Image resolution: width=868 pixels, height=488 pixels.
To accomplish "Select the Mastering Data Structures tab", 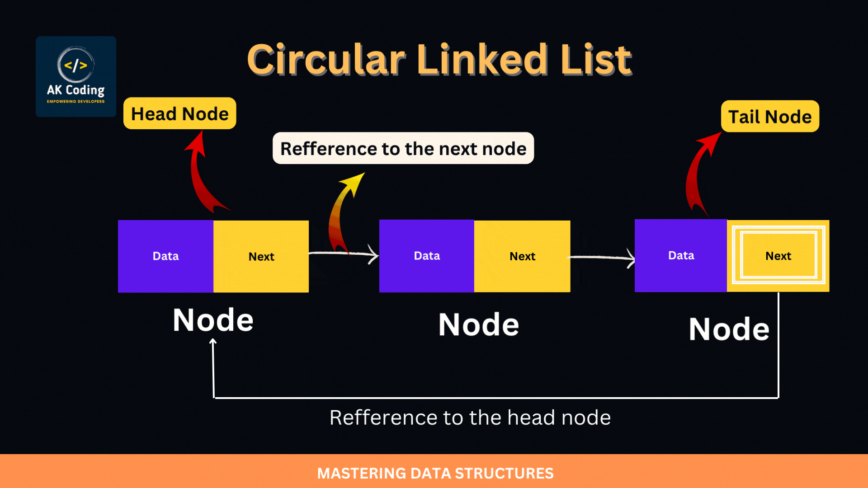I will [x=434, y=473].
